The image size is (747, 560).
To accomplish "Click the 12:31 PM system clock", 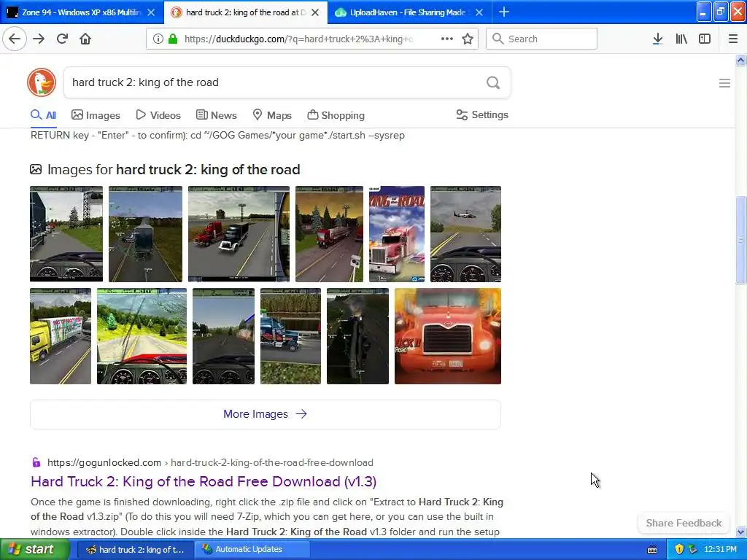I will point(720,550).
